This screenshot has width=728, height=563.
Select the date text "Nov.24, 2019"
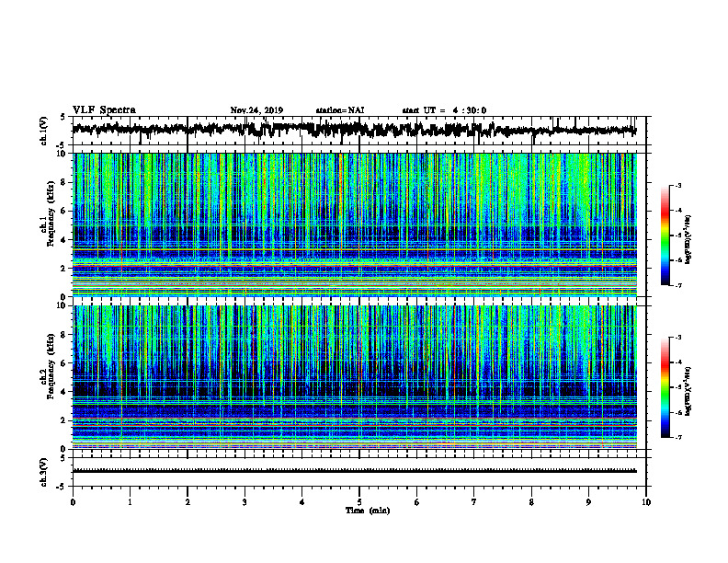click(x=256, y=110)
